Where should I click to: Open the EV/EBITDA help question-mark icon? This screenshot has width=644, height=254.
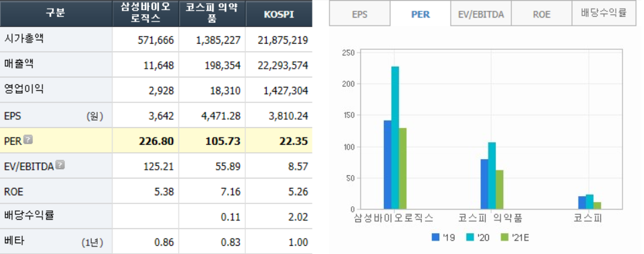[x=60, y=165]
